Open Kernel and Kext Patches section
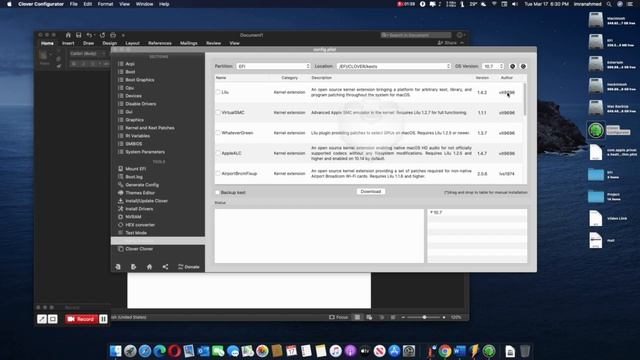This screenshot has height=360, width=640. coord(149,128)
